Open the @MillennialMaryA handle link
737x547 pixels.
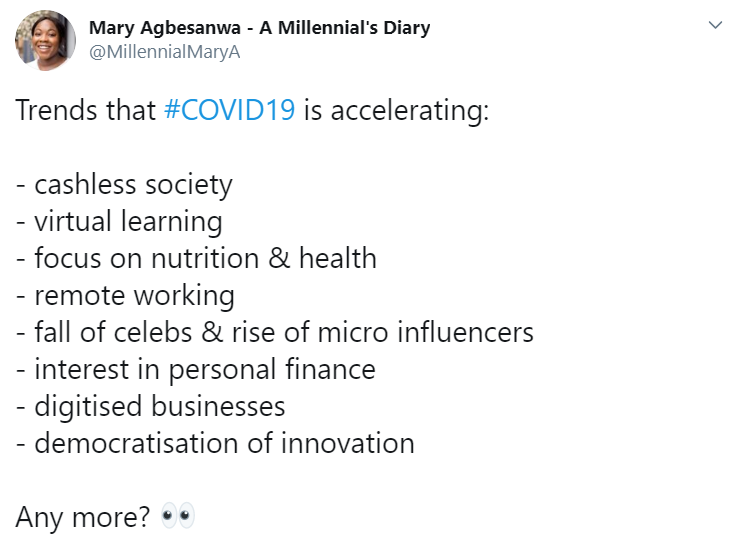click(165, 52)
